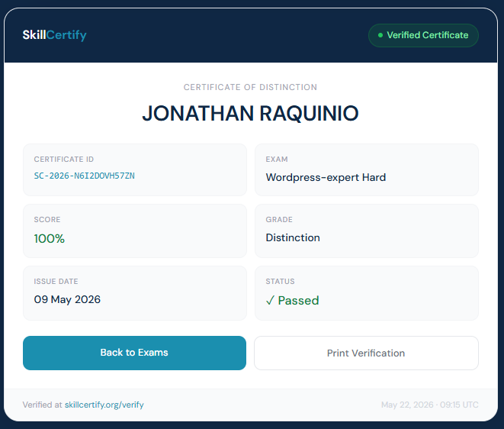Click the SCORE label

point(47,220)
